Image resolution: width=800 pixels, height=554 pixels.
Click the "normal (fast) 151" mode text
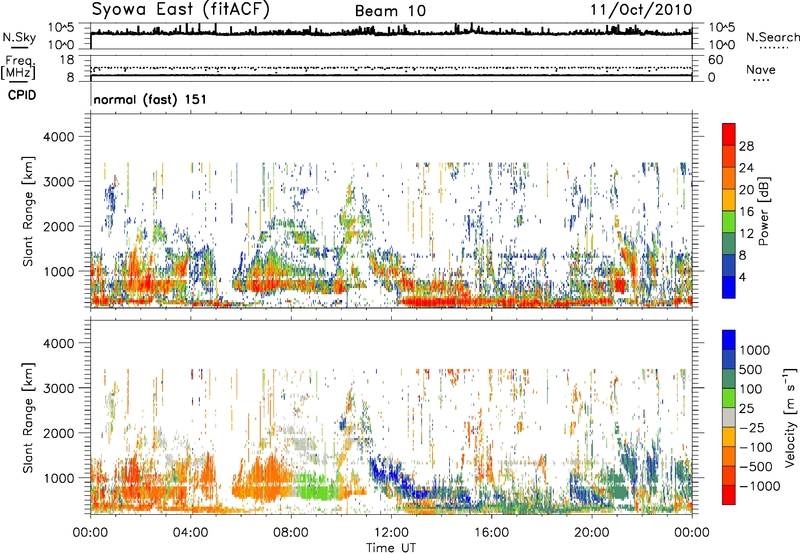coord(151,99)
